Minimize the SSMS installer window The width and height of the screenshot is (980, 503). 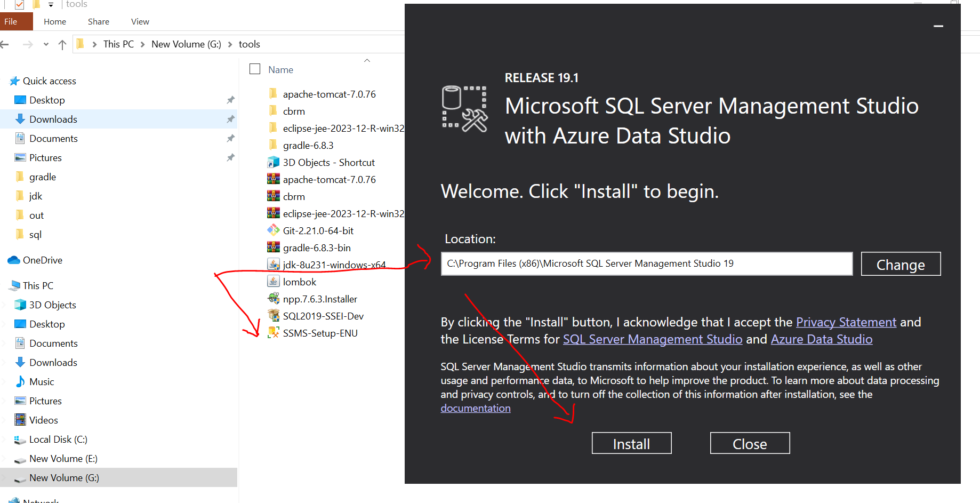(x=938, y=26)
